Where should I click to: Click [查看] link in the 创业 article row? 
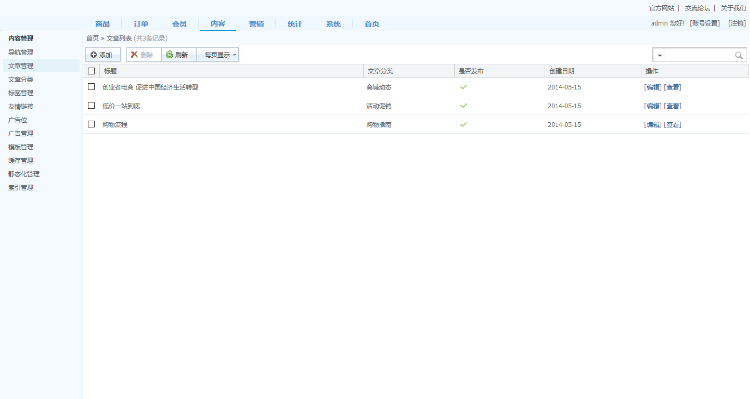[x=673, y=87]
